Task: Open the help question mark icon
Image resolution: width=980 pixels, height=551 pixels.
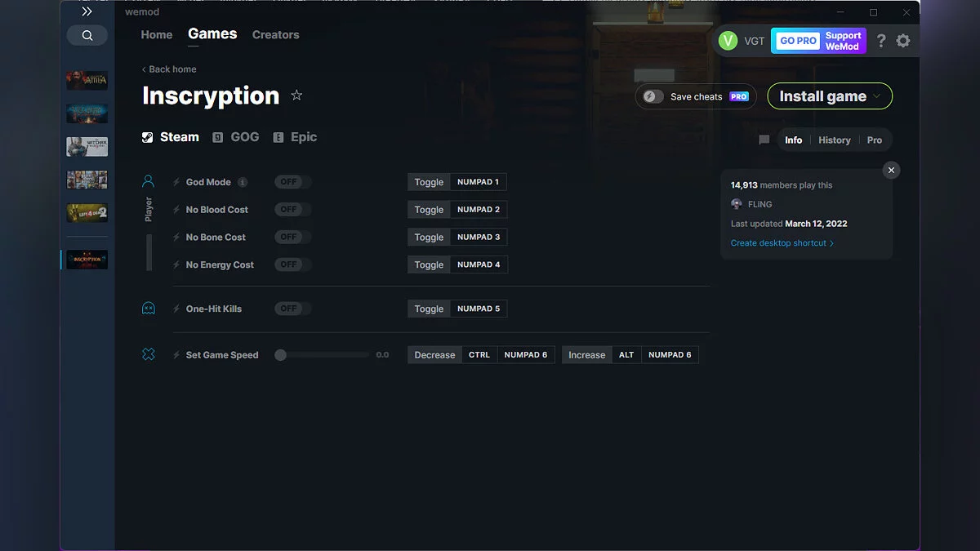Action: point(880,40)
